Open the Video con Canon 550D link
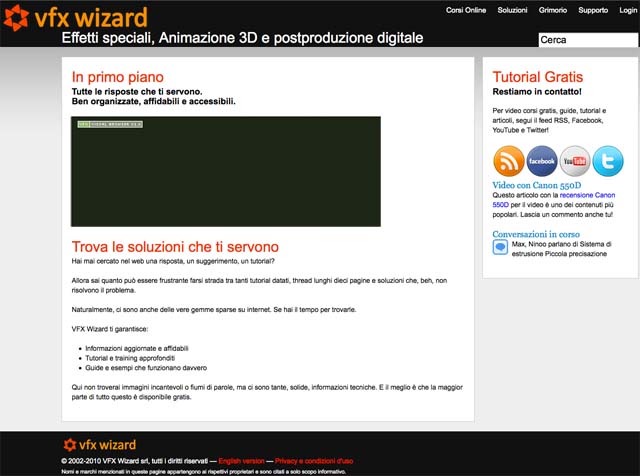The height and width of the screenshot is (476, 640). [x=537, y=185]
